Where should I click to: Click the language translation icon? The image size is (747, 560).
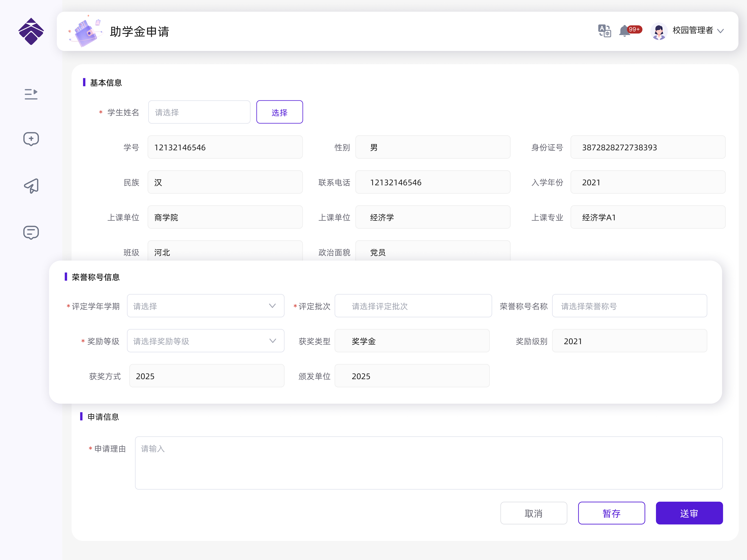point(604,31)
